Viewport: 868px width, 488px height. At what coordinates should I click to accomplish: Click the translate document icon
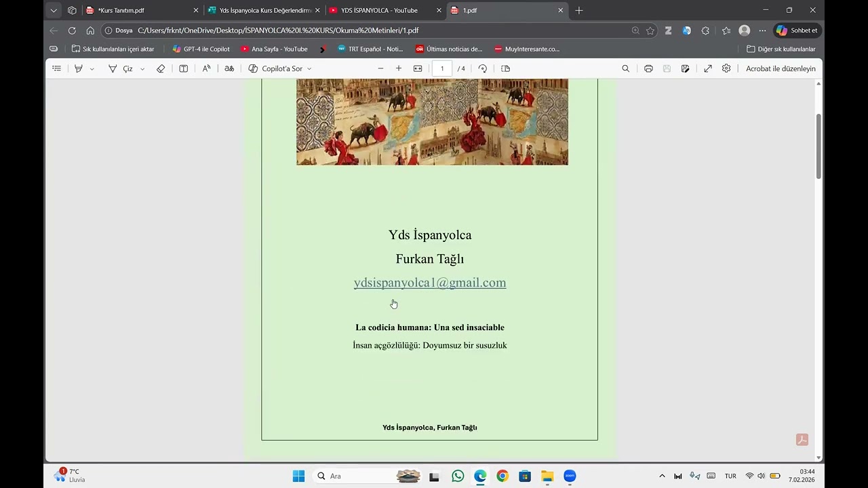click(229, 68)
